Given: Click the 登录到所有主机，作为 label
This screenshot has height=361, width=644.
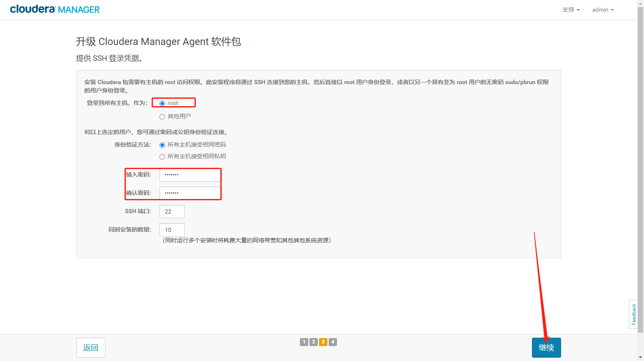Looking at the screenshot, I should [117, 103].
